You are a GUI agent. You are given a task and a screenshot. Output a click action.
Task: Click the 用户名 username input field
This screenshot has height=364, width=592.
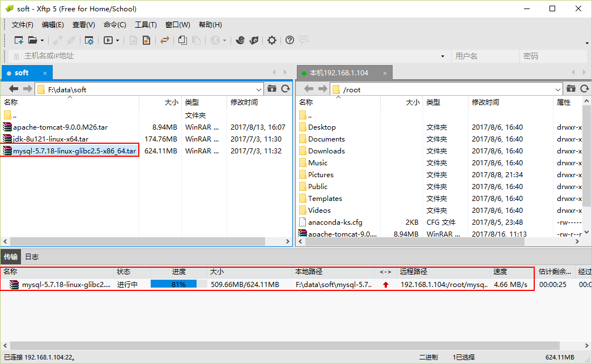point(484,56)
